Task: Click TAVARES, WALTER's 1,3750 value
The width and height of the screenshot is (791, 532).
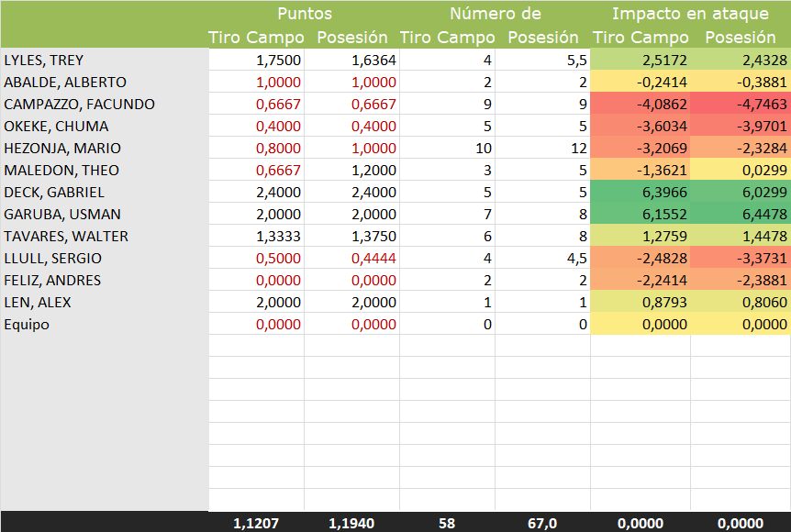Action: click(351, 237)
